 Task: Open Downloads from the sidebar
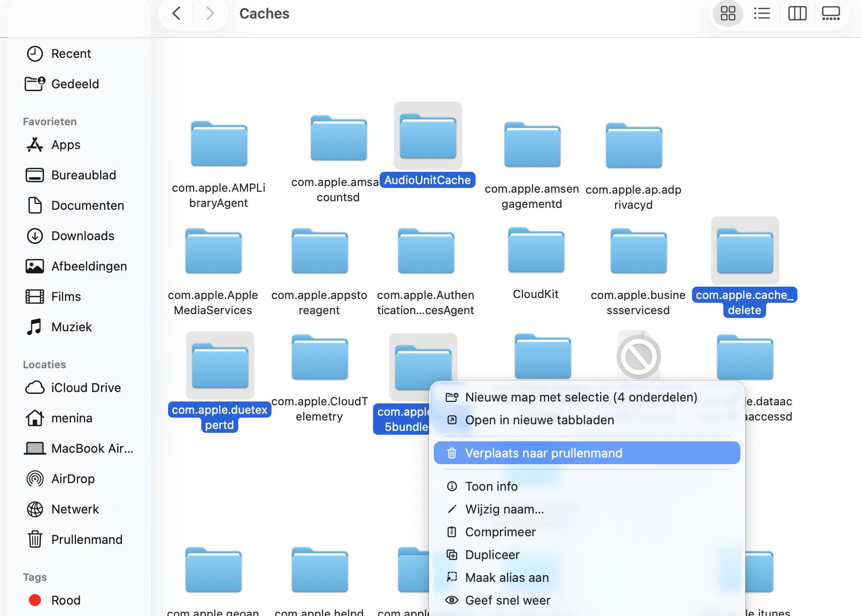pyautogui.click(x=82, y=235)
